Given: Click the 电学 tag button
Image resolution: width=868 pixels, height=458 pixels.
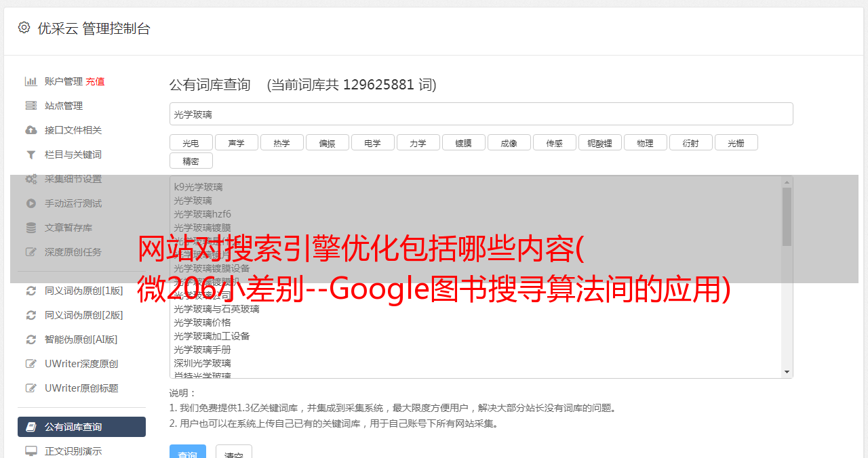Looking at the screenshot, I should coord(372,142).
